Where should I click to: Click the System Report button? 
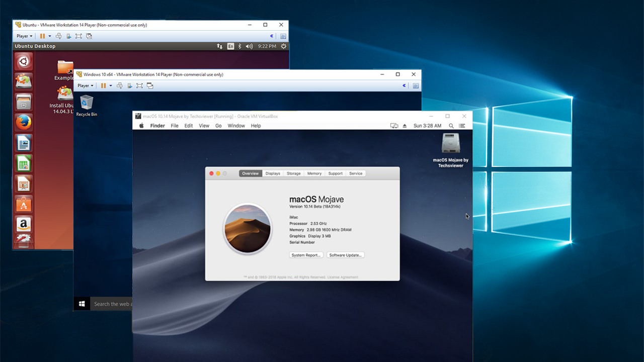[x=306, y=255]
